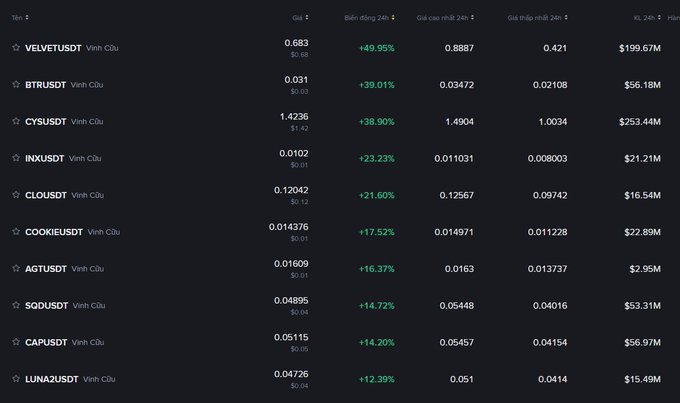The width and height of the screenshot is (680, 403).
Task: Click the 0.04895 price for SQDUSDT
Action: [x=291, y=301]
